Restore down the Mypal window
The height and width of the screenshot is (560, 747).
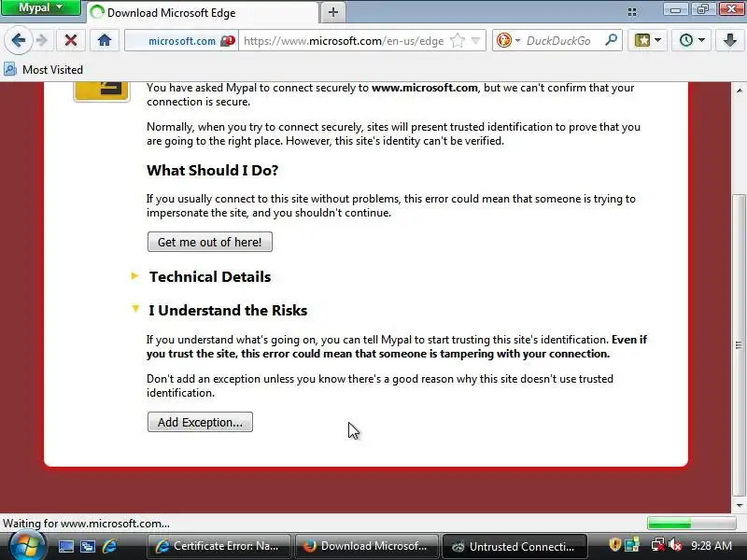(x=703, y=8)
